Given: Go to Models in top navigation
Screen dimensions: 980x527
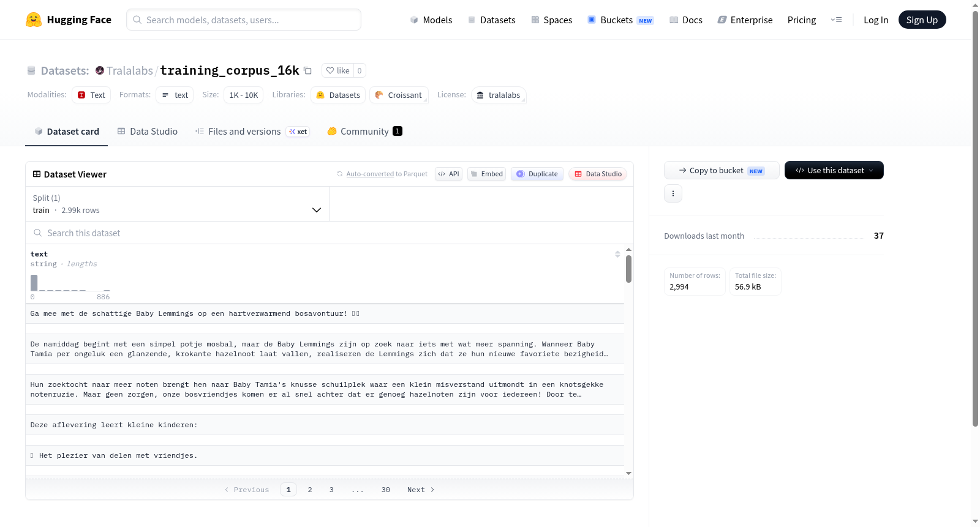Looking at the screenshot, I should pos(431,20).
